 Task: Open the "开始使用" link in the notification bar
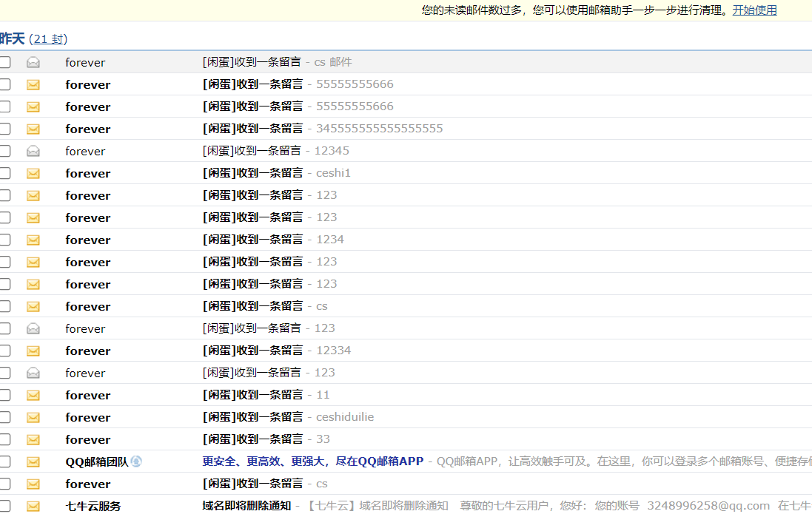click(754, 10)
